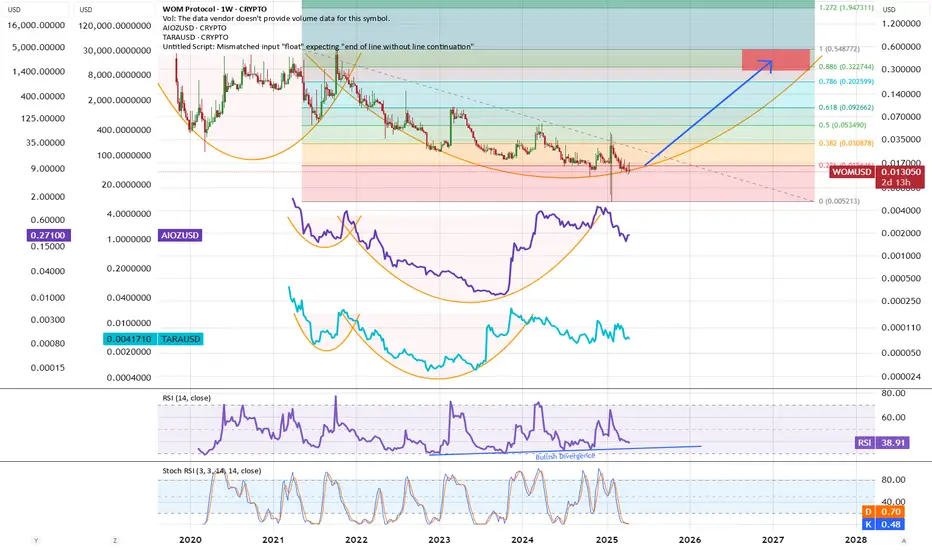Click the 2024 label on time axis
932x550 pixels.
(522, 540)
